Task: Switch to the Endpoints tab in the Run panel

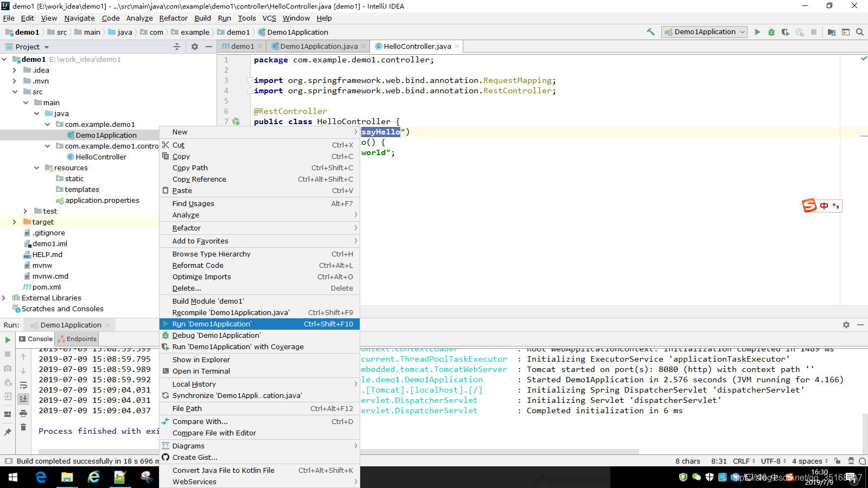Action: click(77, 339)
